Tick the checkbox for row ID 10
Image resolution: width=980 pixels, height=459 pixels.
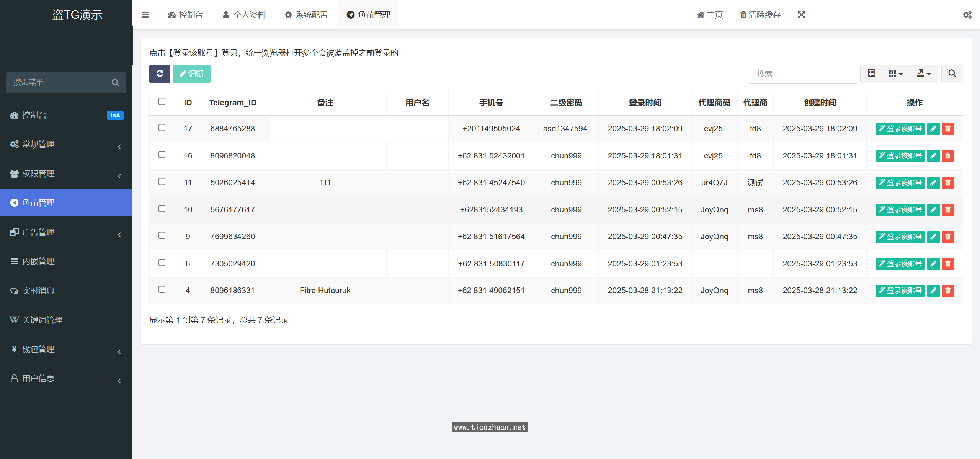[162, 209]
